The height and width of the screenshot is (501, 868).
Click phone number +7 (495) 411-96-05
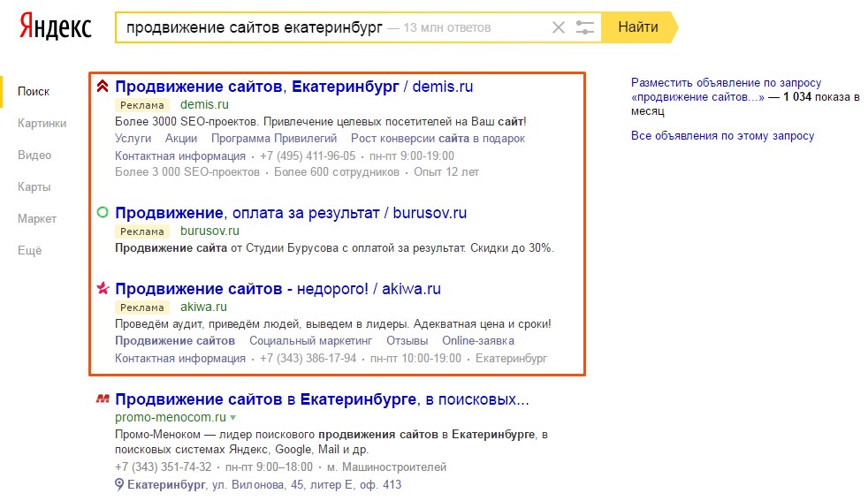pos(308,156)
